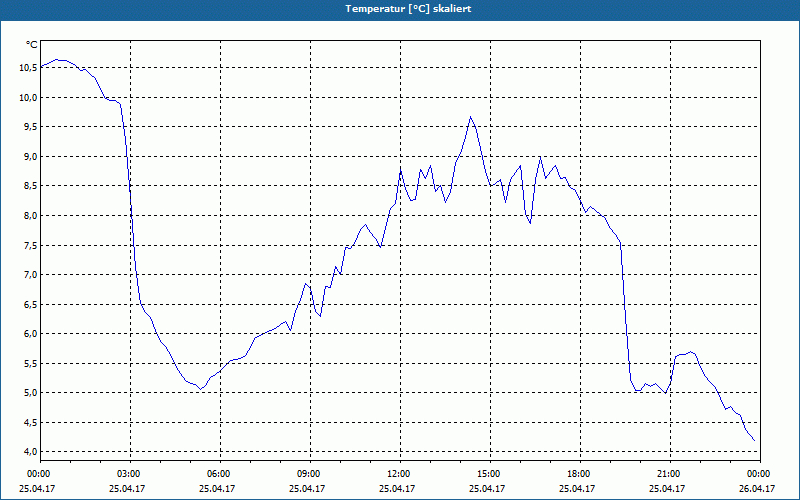This screenshot has height=500, width=800.
Task: Click the 5,5 temperature axis label
Action: tap(31, 363)
